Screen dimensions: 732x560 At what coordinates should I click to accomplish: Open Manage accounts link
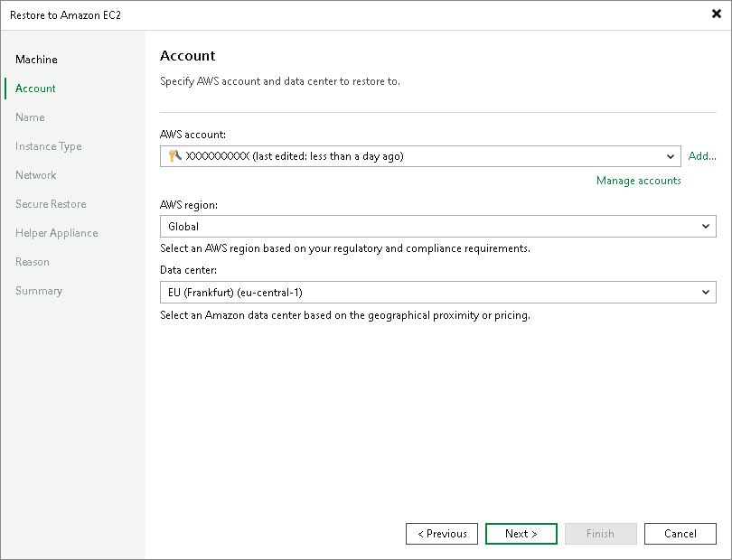tap(639, 181)
